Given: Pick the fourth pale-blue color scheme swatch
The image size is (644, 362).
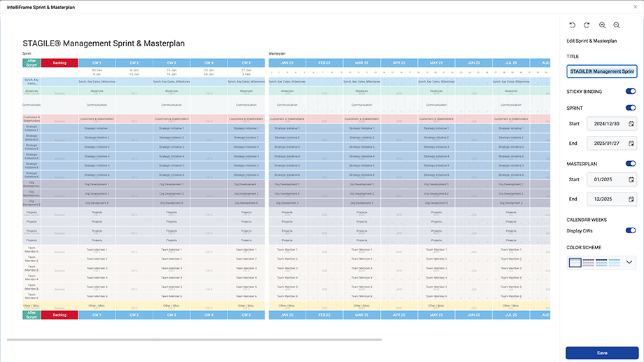Looking at the screenshot, I should click(615, 262).
